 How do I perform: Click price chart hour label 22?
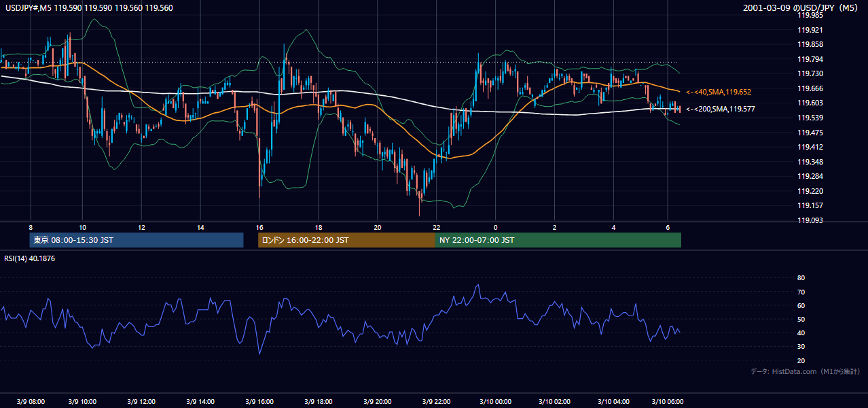point(437,227)
